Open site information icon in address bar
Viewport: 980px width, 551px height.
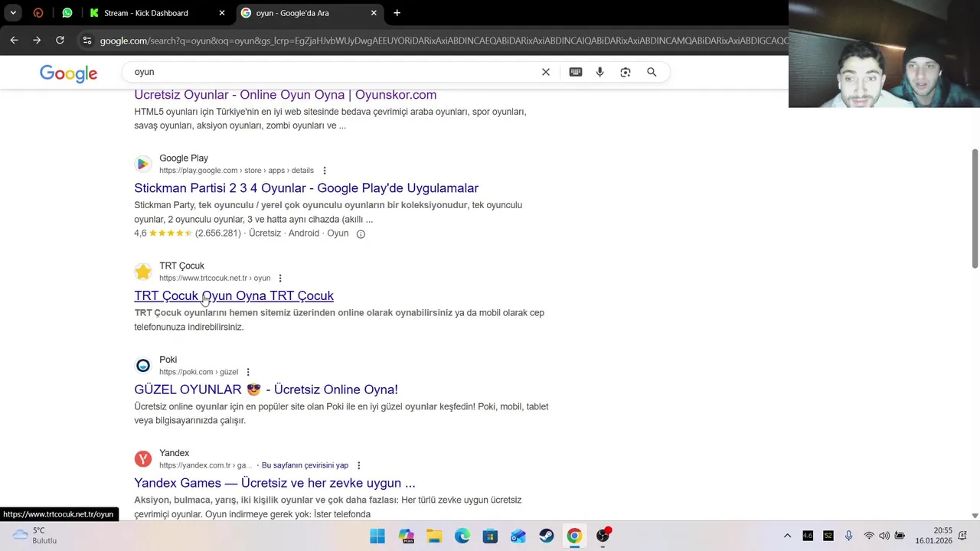[x=87, y=41]
